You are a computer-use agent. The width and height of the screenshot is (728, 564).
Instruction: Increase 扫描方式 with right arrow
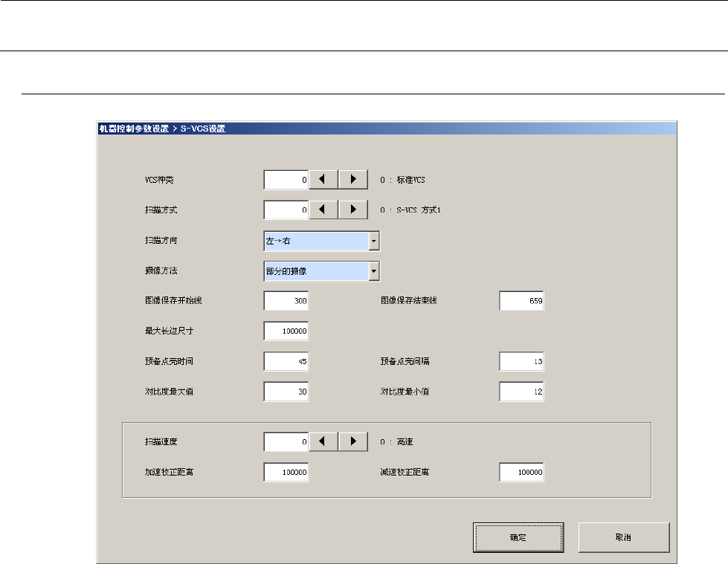click(353, 210)
